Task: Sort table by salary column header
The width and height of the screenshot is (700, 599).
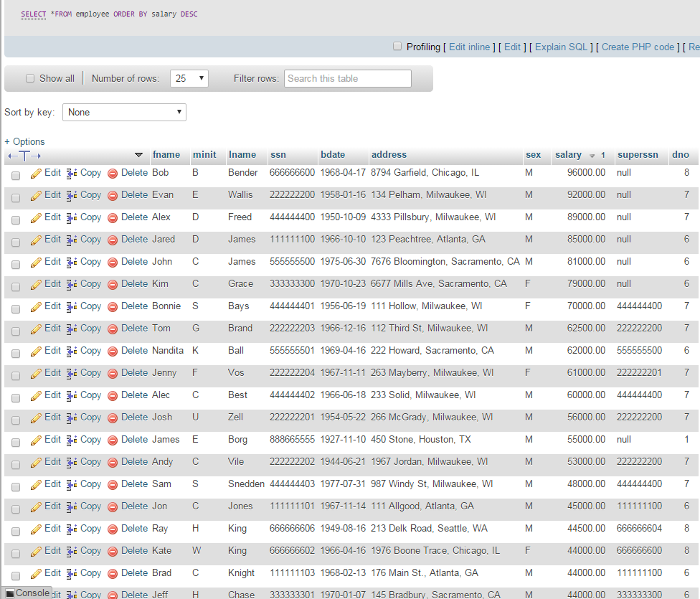Action: pyautogui.click(x=568, y=154)
